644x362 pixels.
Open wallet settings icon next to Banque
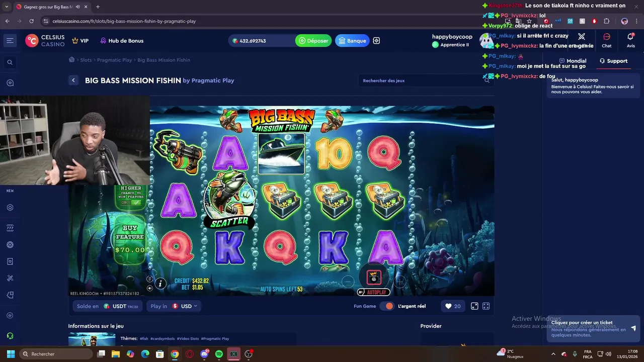(x=376, y=41)
